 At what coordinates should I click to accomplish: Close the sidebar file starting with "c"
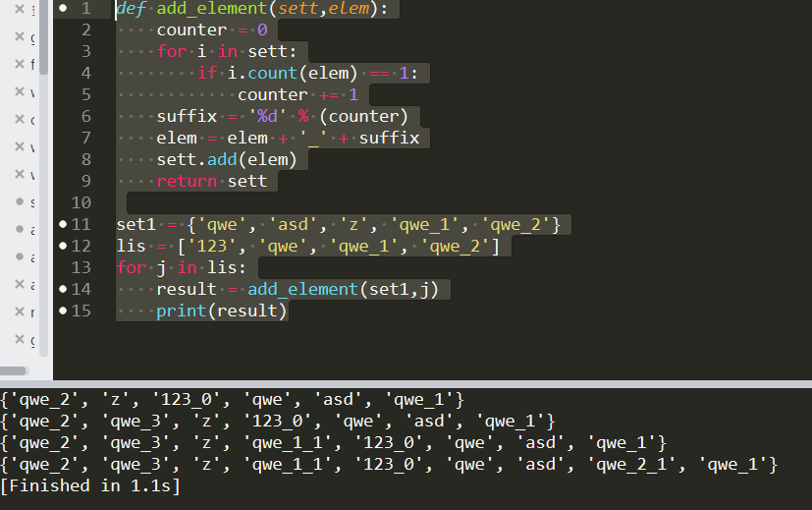(x=20, y=121)
